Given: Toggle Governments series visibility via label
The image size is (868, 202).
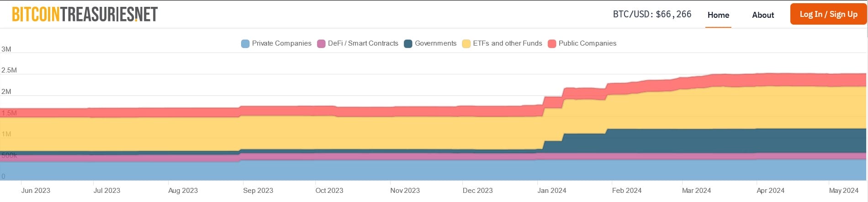Looking at the screenshot, I should [x=435, y=43].
